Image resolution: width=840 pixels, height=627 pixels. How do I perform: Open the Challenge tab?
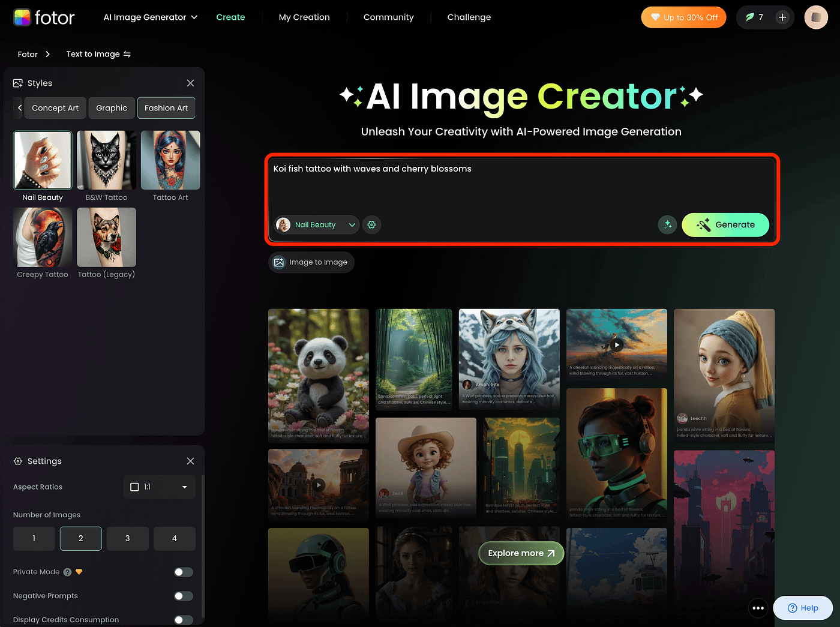click(469, 17)
